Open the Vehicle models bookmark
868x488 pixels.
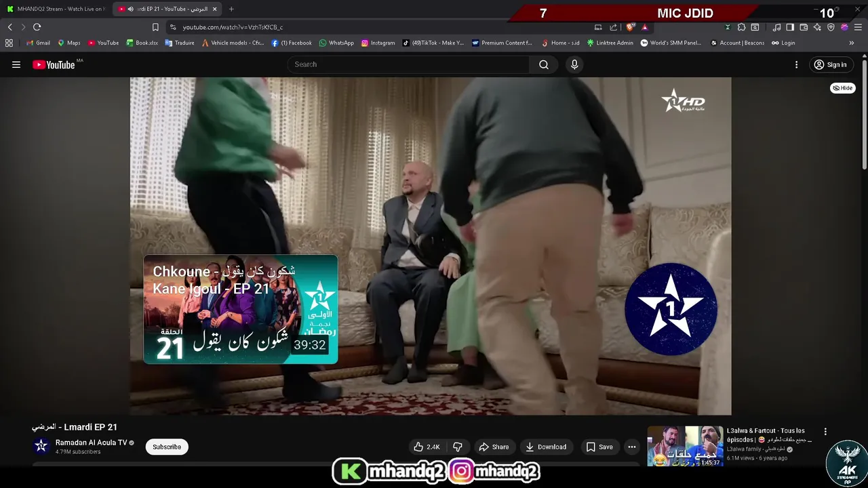233,43
